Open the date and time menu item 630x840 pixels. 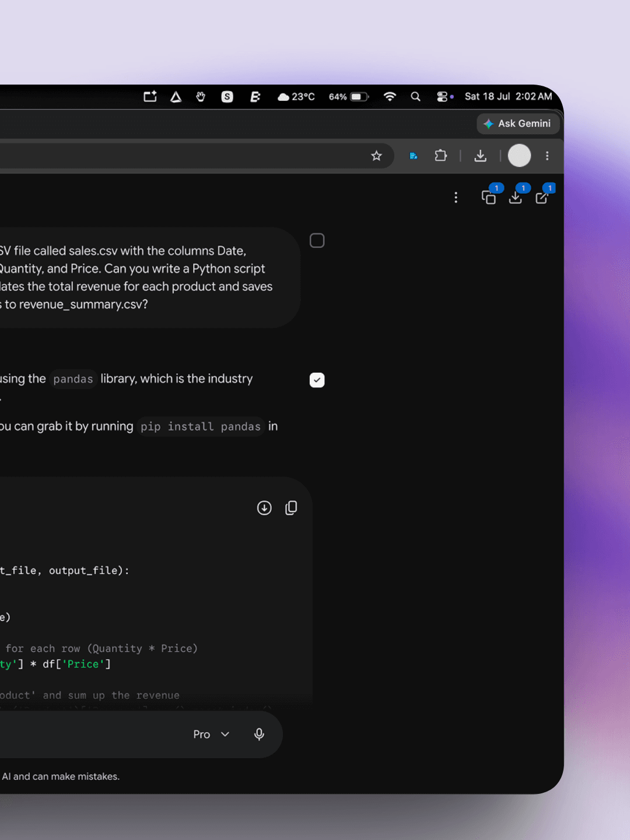(x=508, y=96)
